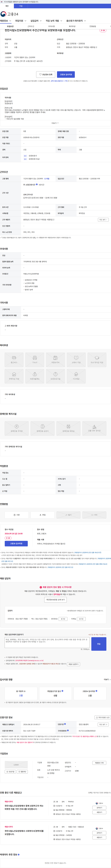
Task: Click the info icon next to 주 소정근로시간
Action: click(37, 185)
